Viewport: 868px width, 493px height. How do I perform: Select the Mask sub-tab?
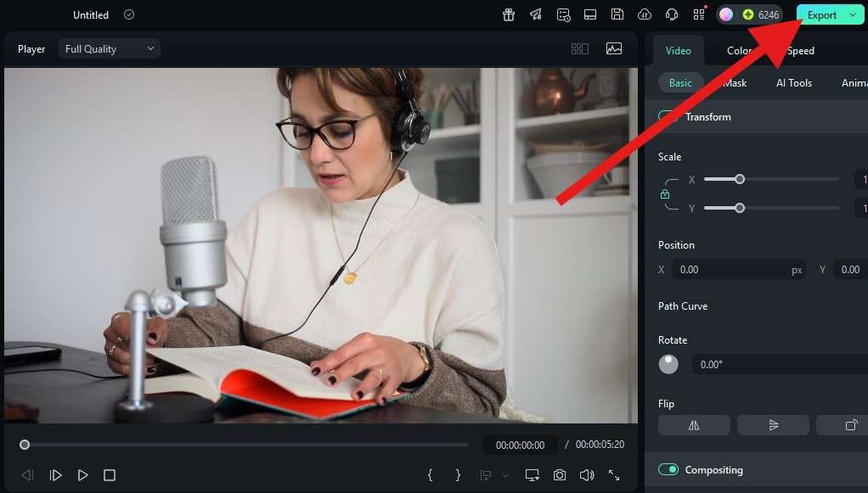pyautogui.click(x=735, y=83)
